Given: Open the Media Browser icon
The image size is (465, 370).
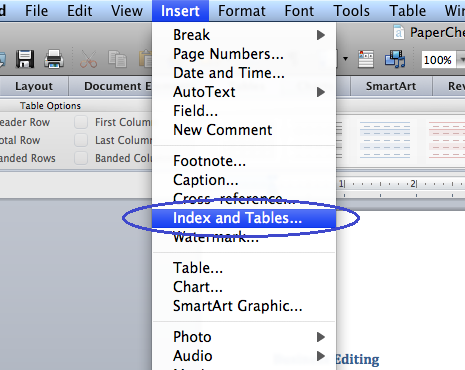Looking at the screenshot, I should point(395,59).
